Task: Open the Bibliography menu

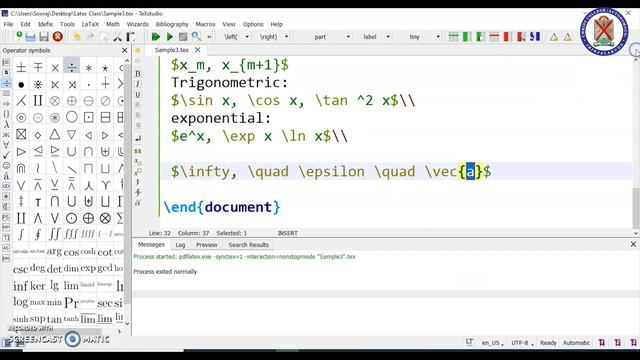Action: coord(172,24)
